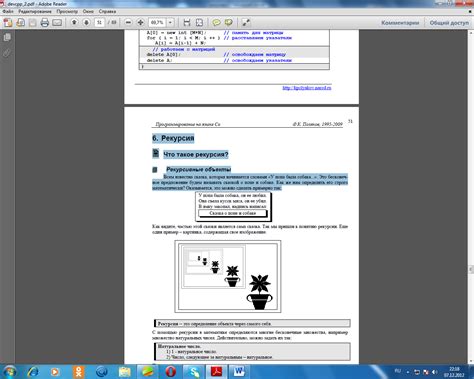Click the recursive flower pot picture
The height and width of the screenshot is (379, 474).
click(x=228, y=276)
